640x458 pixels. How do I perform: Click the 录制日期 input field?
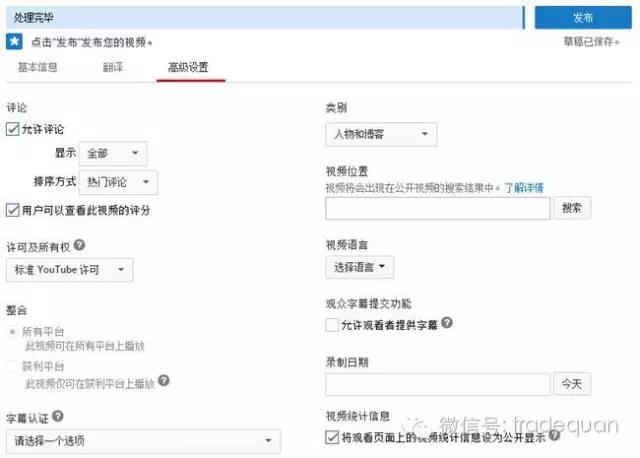pyautogui.click(x=438, y=384)
